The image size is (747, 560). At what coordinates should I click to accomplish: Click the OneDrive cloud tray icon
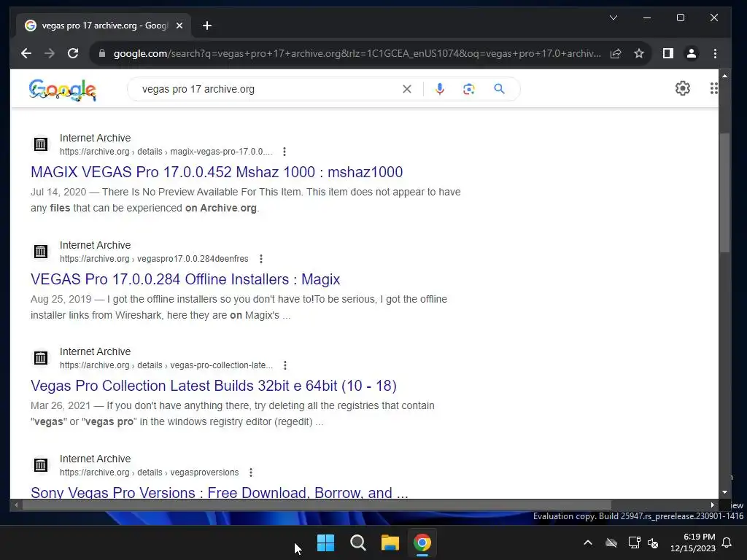pos(611,542)
